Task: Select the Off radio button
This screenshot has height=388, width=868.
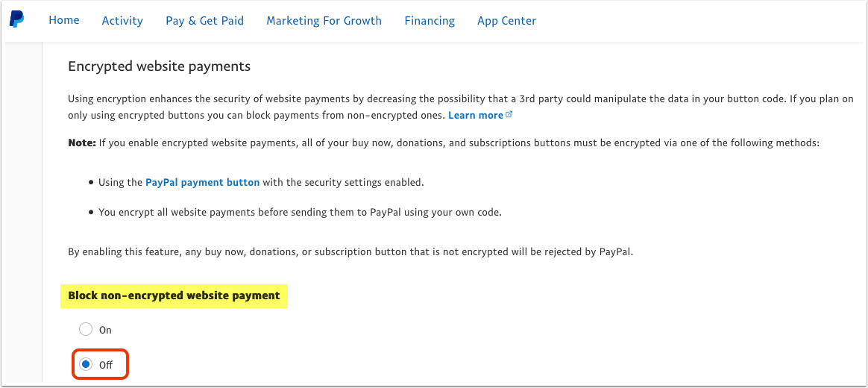Action: click(x=85, y=365)
